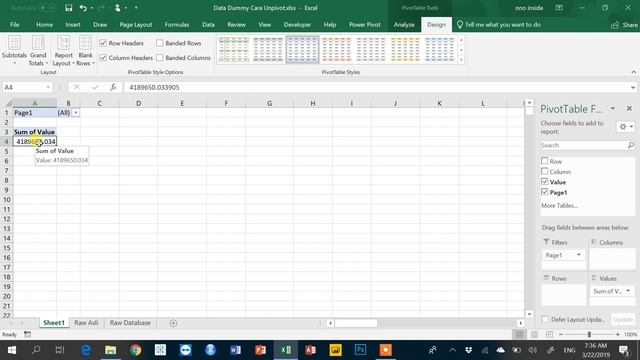
Task: Click the Insert Function fx icon
Action: click(x=113, y=87)
